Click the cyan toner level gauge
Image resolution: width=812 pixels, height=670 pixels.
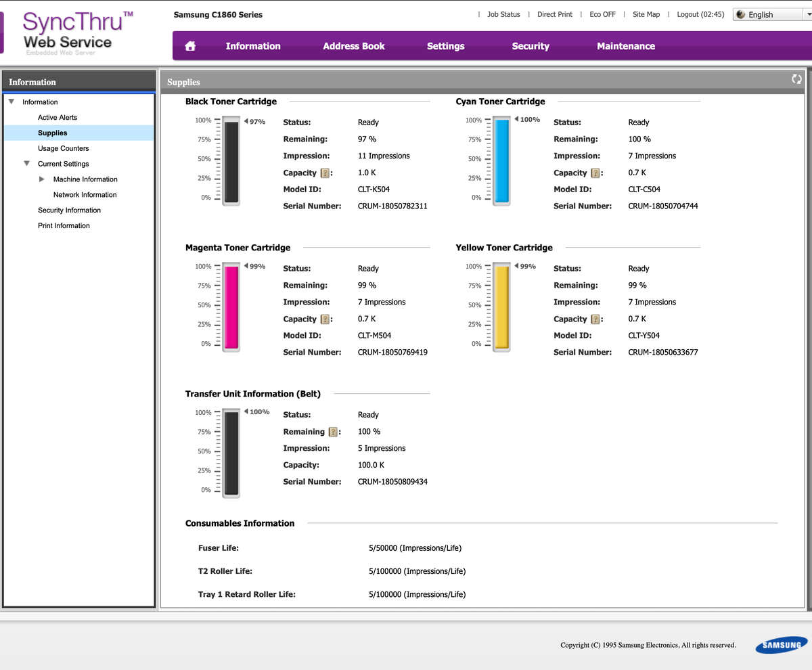coord(501,161)
